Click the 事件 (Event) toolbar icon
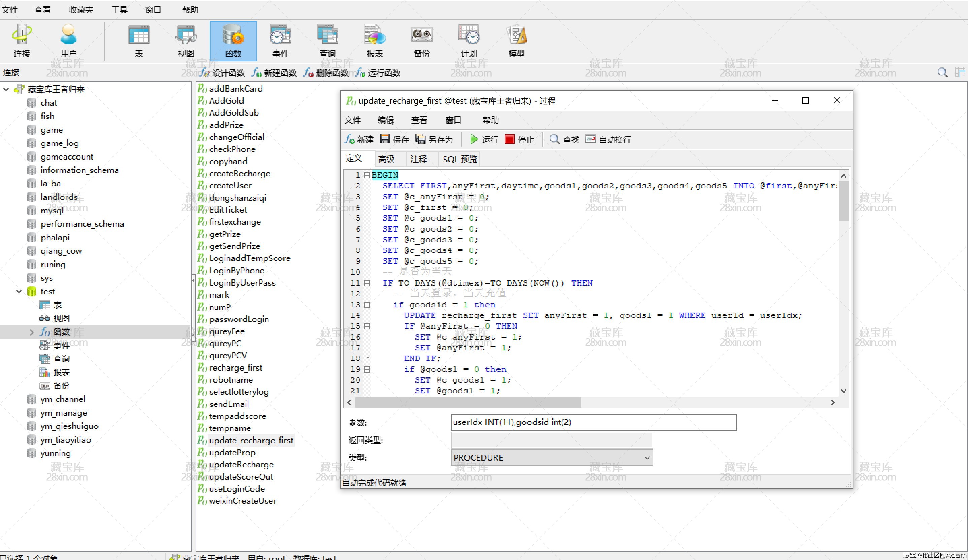This screenshot has height=560, width=968. click(281, 40)
